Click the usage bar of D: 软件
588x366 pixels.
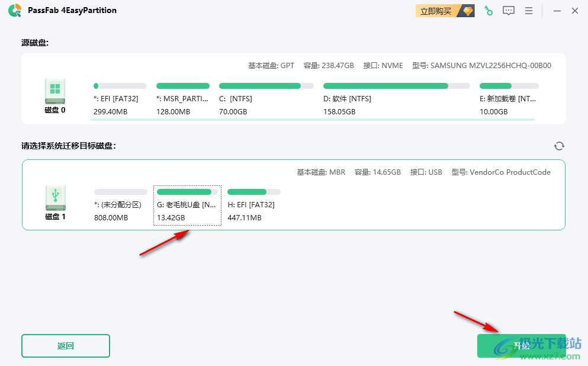click(396, 86)
